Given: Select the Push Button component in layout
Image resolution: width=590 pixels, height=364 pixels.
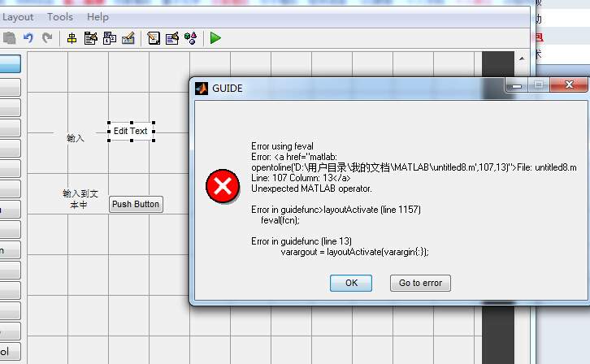Looking at the screenshot, I should coord(136,204).
